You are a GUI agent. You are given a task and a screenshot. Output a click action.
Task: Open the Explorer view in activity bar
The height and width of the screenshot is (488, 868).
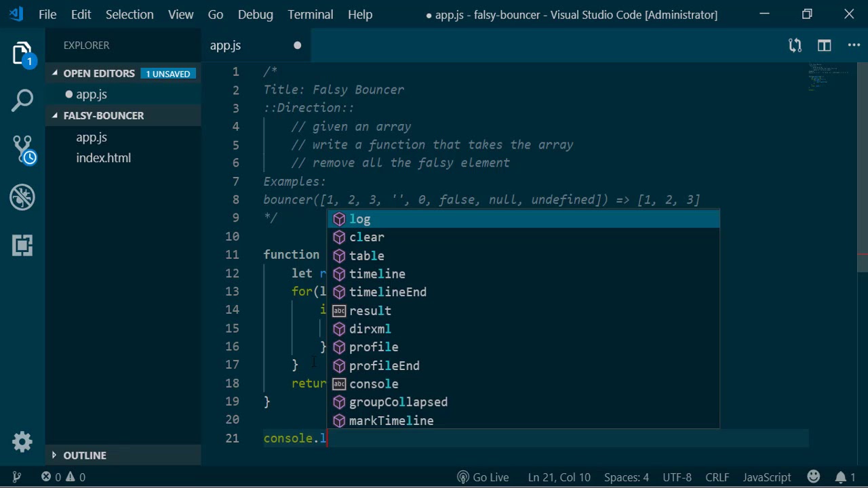pos(22,54)
